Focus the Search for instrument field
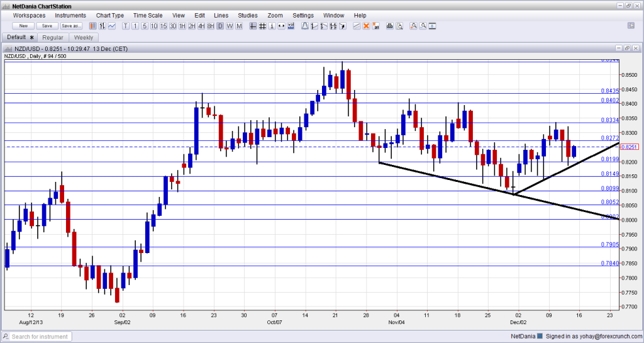 (x=37, y=337)
